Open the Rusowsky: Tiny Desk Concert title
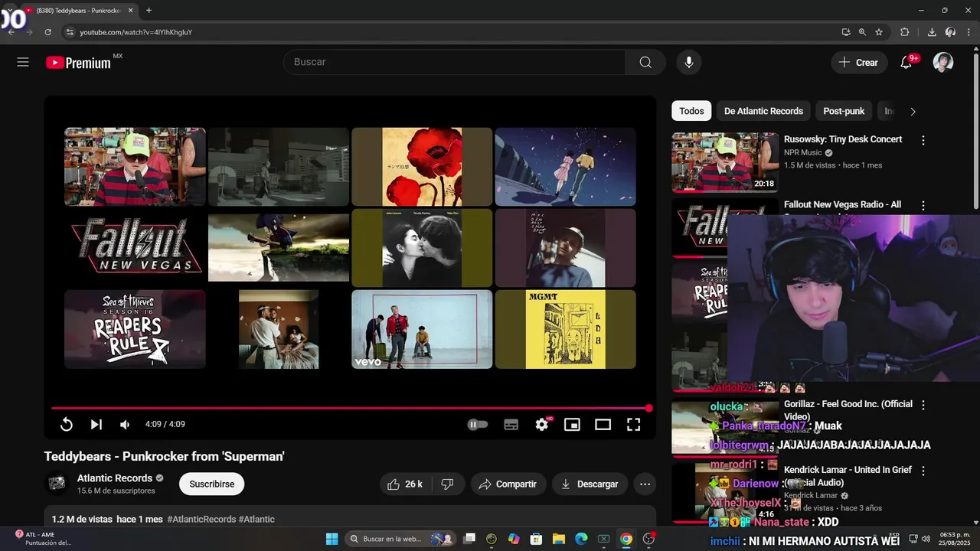Viewport: 980px width, 551px height. (x=843, y=139)
